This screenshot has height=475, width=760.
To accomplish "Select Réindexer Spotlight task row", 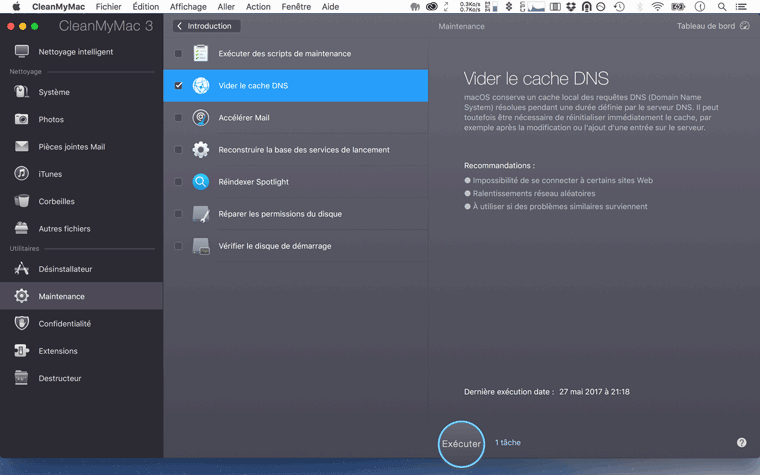I will point(296,182).
